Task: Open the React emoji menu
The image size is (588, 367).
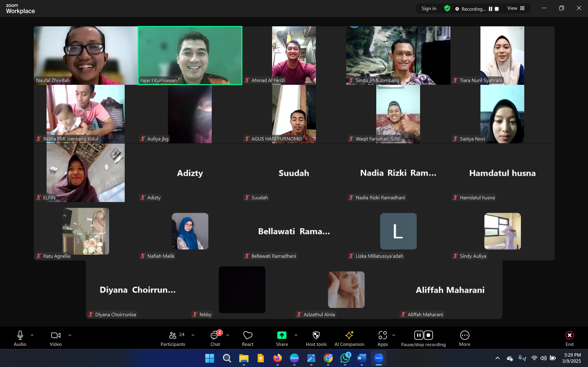Action: tap(248, 339)
